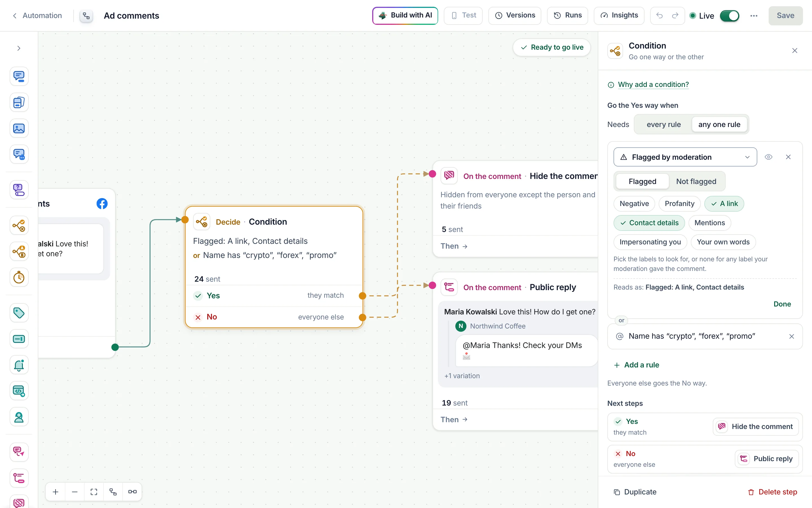Click the undo arrow
Viewport: 812px width, 508px height.
coord(659,16)
